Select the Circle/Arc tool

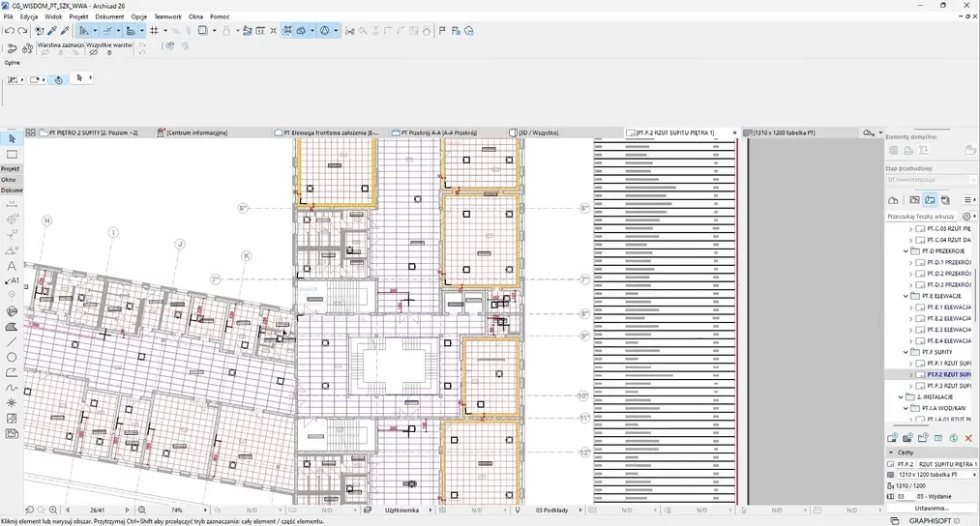pos(12,357)
